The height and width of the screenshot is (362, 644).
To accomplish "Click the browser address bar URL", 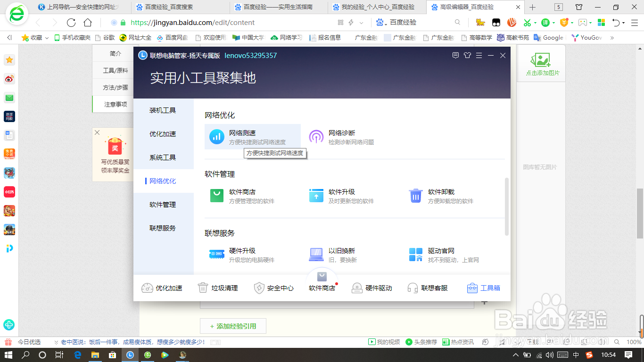I will (192, 23).
